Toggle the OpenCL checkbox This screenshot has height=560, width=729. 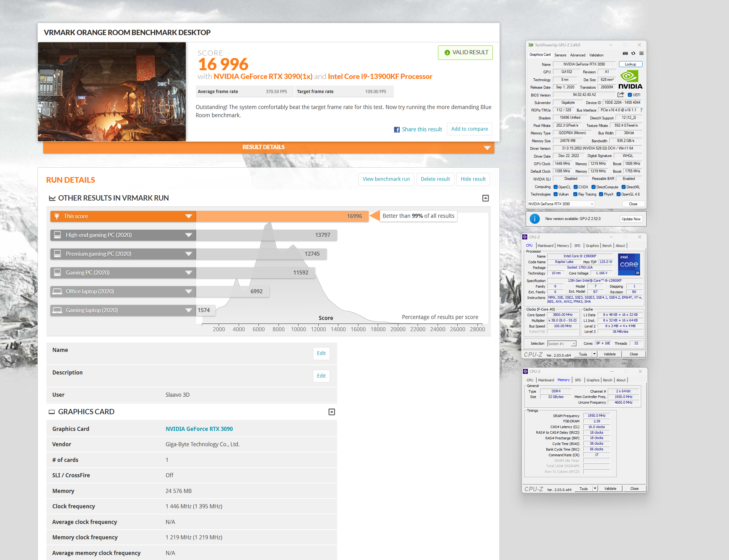(555, 187)
